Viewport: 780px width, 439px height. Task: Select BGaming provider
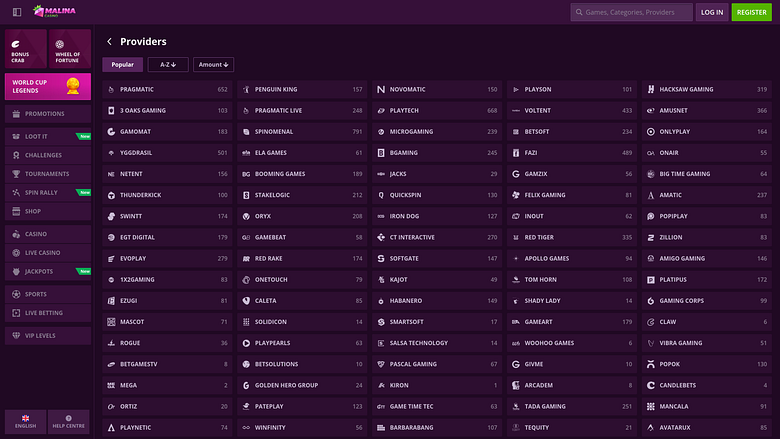coord(437,153)
